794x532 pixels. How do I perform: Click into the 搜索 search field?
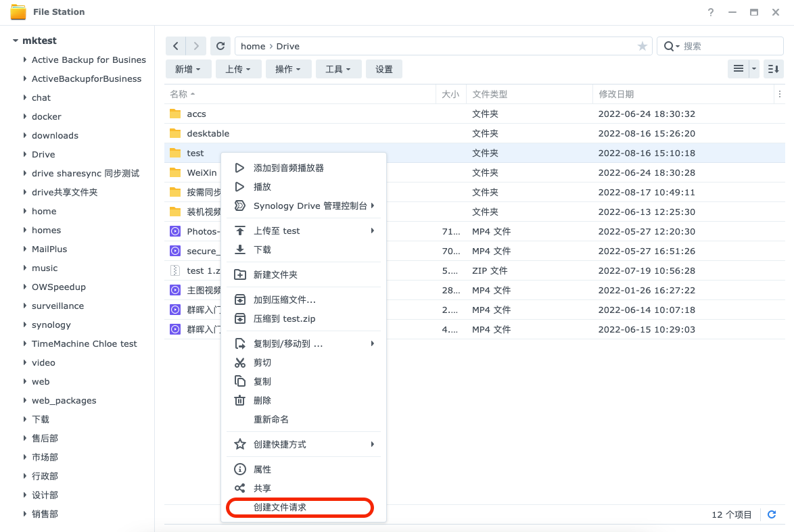730,46
